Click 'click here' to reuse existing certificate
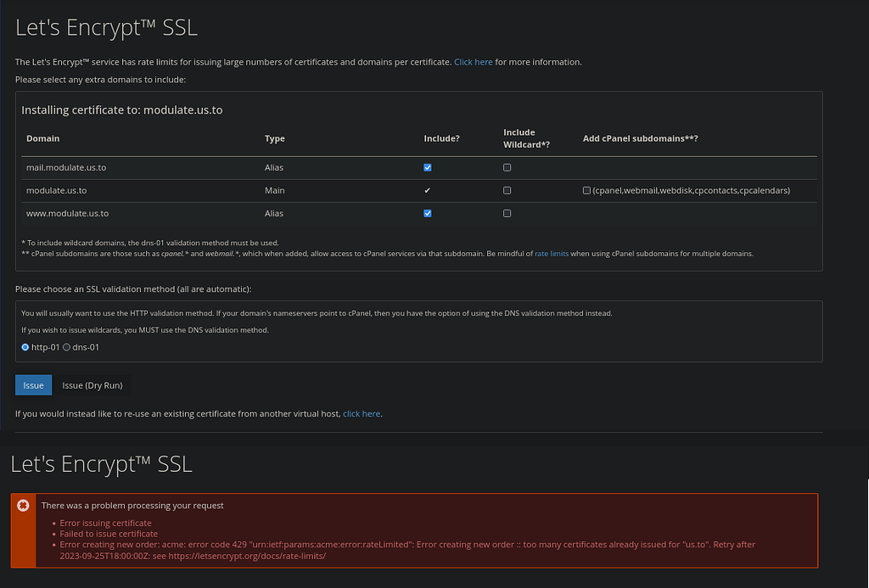This screenshot has height=588, width=869. 362,413
